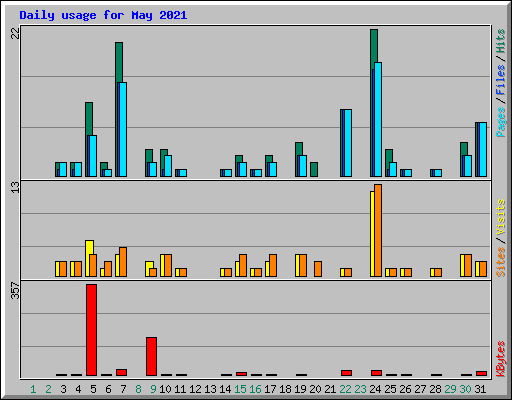Click the orange Sites bar for day 20
The height and width of the screenshot is (400, 512).
pyautogui.click(x=318, y=269)
